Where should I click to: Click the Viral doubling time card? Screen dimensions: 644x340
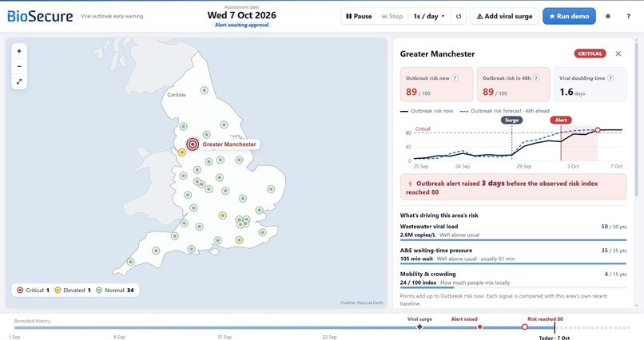pos(590,85)
